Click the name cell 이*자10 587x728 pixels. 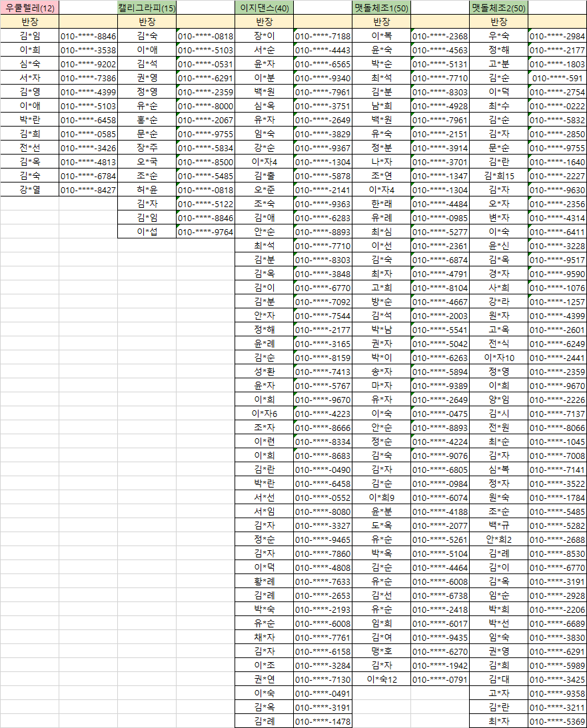pos(498,358)
